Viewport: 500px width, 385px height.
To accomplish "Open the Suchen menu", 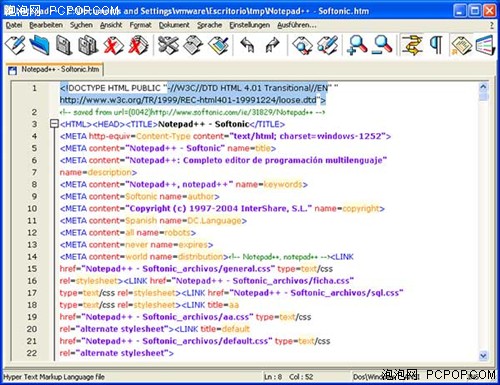I will (81, 25).
